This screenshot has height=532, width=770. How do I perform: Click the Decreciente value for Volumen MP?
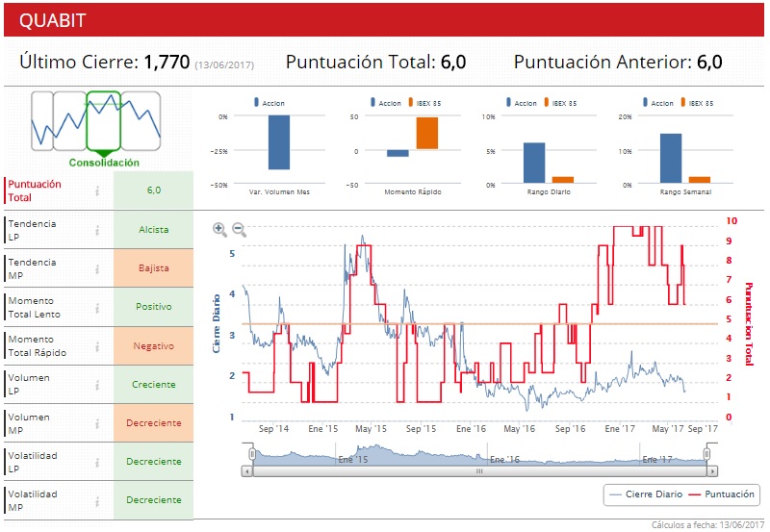pos(154,423)
